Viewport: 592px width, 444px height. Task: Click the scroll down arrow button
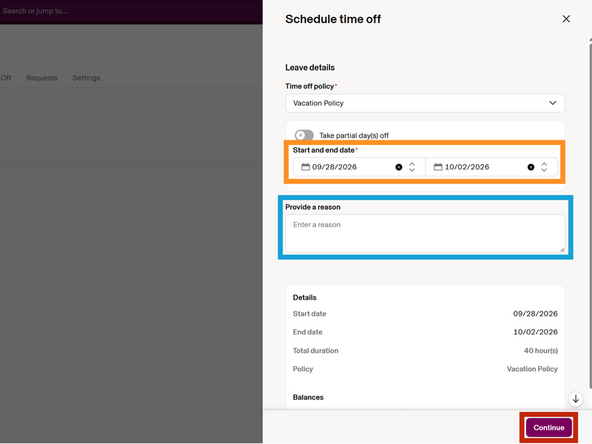[576, 399]
